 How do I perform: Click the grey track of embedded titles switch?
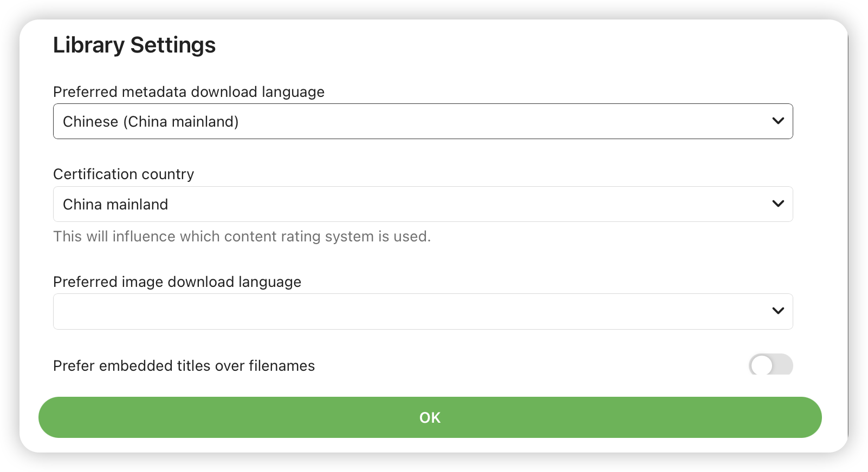pos(783,365)
